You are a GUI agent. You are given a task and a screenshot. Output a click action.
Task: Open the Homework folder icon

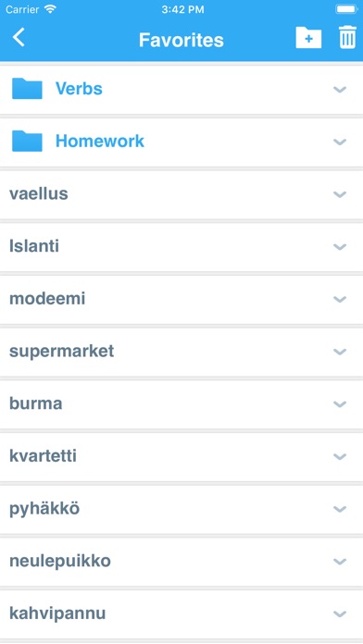point(27,141)
